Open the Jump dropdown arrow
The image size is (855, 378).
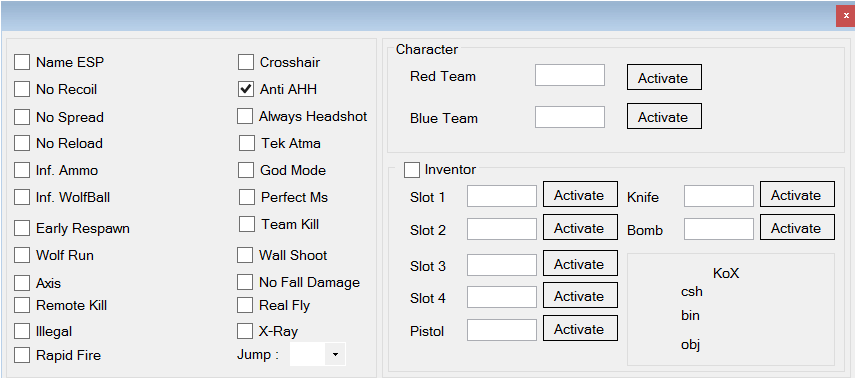pyautogui.click(x=335, y=355)
